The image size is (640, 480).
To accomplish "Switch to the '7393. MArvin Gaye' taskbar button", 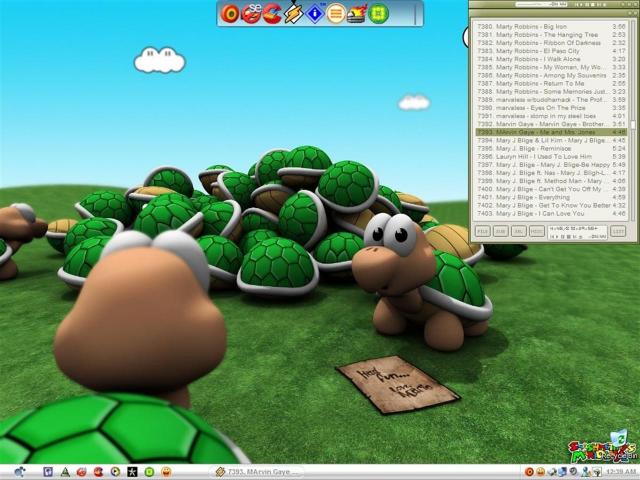I will pos(257,472).
